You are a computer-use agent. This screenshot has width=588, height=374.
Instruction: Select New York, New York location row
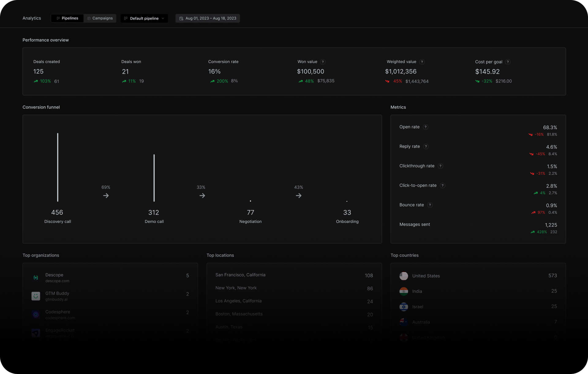[x=294, y=288]
